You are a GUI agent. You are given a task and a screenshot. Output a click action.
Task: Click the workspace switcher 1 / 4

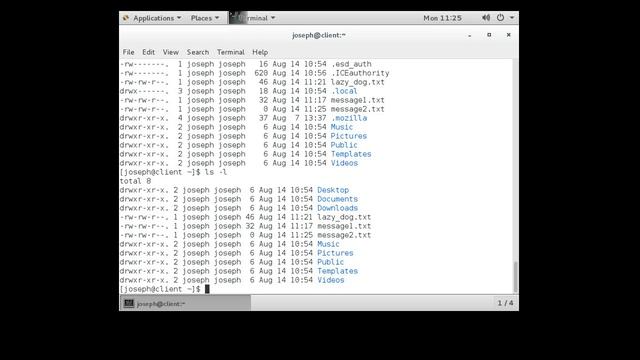505,303
